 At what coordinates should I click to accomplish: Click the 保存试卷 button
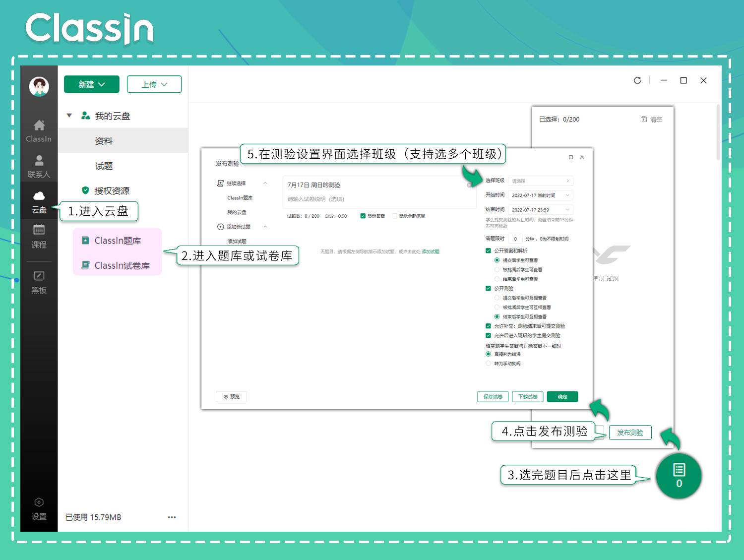click(493, 396)
